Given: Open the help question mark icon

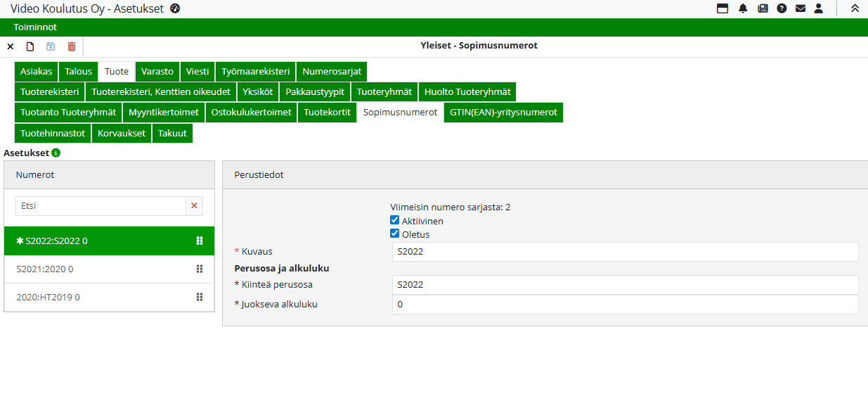Looking at the screenshot, I should [x=782, y=8].
